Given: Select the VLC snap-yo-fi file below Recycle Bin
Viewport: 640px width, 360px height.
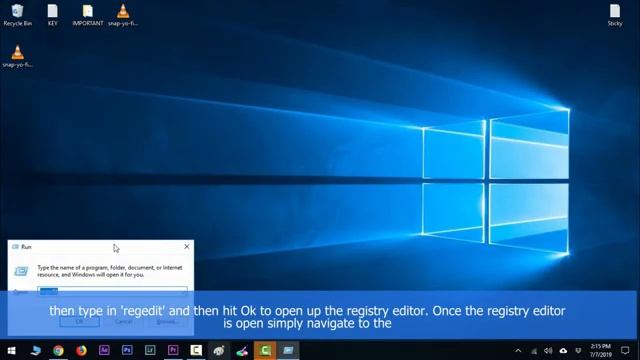Looking at the screenshot, I should 17,56.
